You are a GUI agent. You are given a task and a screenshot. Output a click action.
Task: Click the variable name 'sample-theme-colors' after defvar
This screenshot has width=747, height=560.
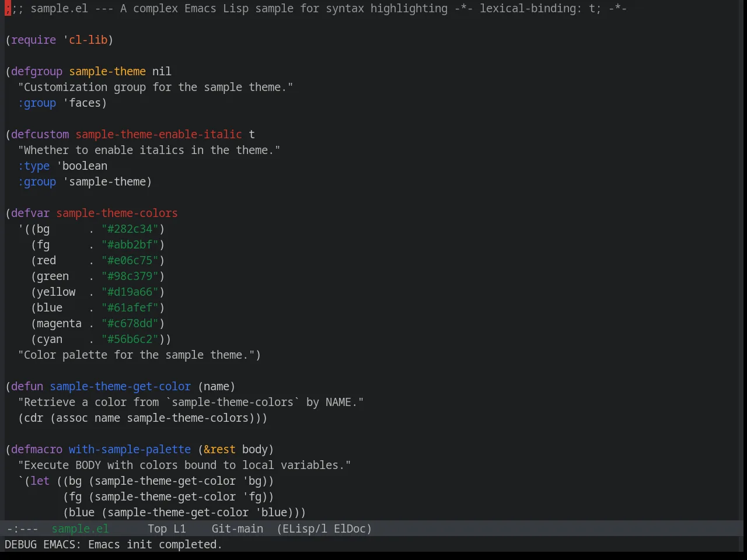pyautogui.click(x=117, y=213)
